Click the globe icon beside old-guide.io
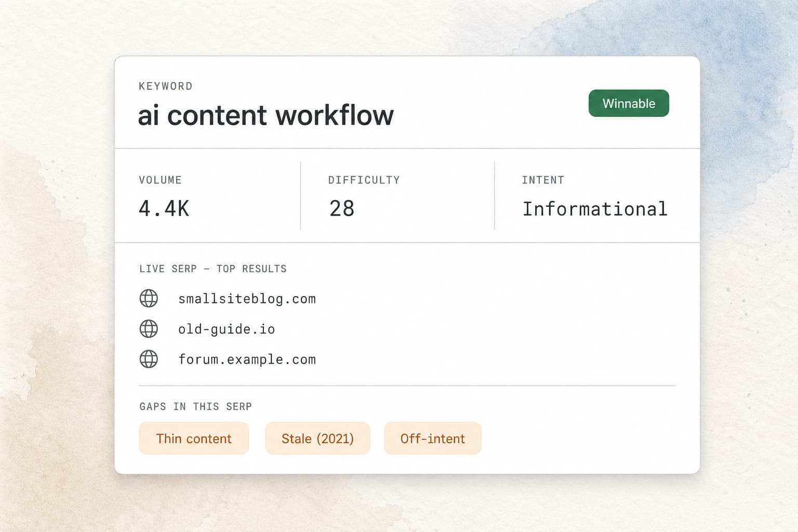798x532 pixels. (149, 328)
